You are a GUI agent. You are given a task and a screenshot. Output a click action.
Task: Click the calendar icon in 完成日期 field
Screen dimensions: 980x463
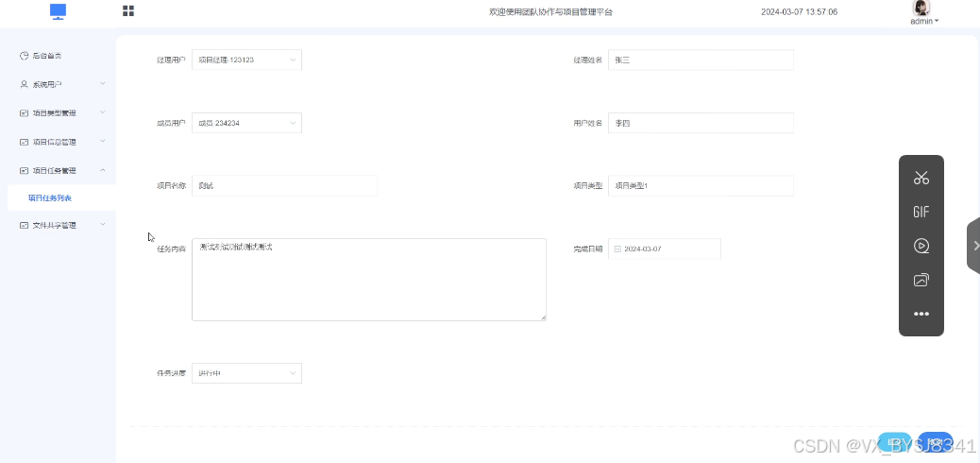point(617,249)
